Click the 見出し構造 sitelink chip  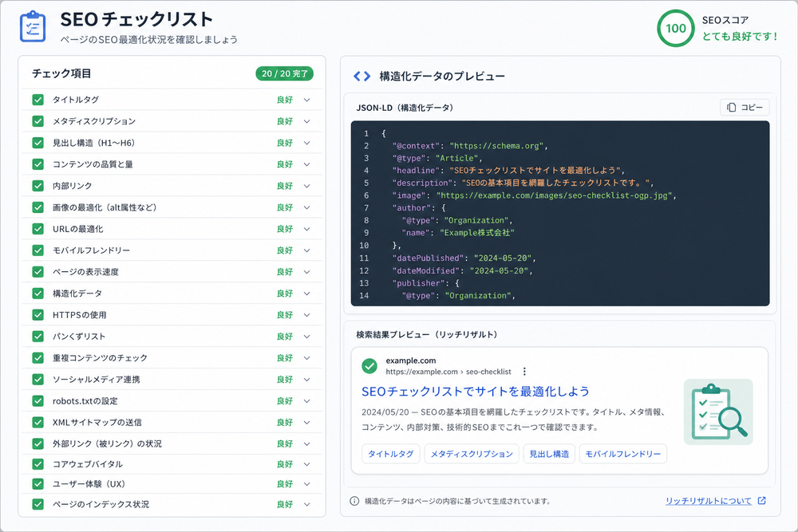(x=549, y=454)
